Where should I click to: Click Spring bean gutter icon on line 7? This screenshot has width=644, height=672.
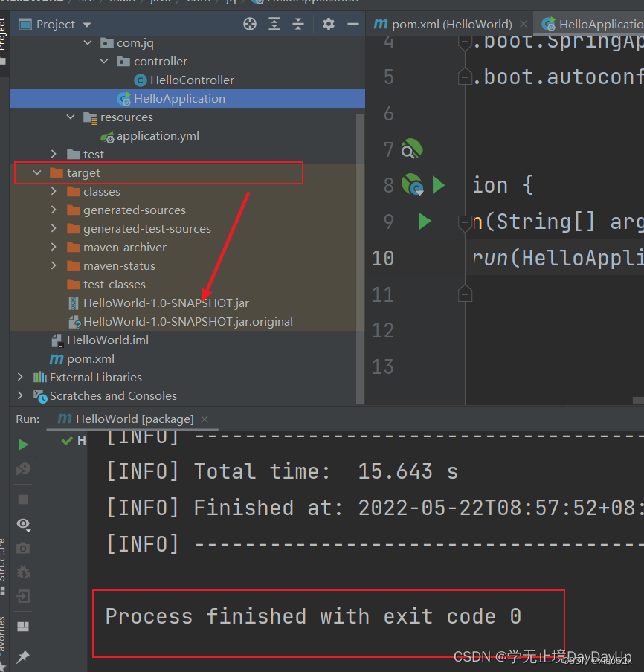click(412, 148)
